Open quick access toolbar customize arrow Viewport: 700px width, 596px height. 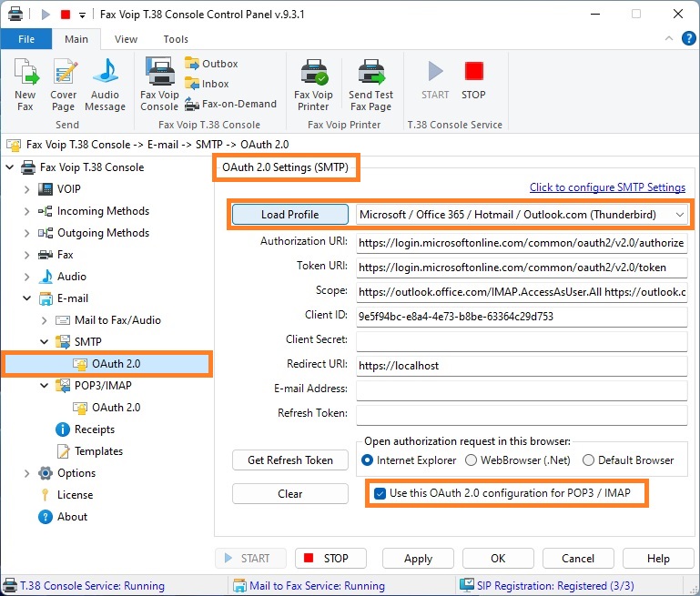(x=82, y=15)
